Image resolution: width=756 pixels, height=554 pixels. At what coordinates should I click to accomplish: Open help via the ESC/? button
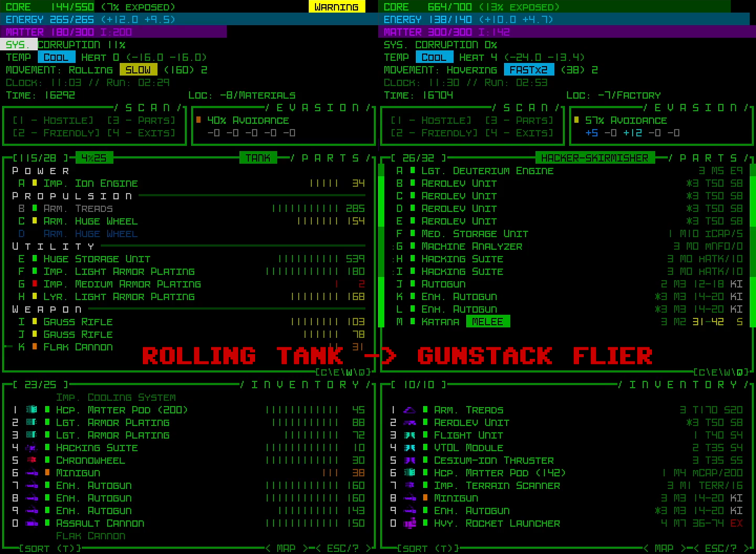coord(343,548)
